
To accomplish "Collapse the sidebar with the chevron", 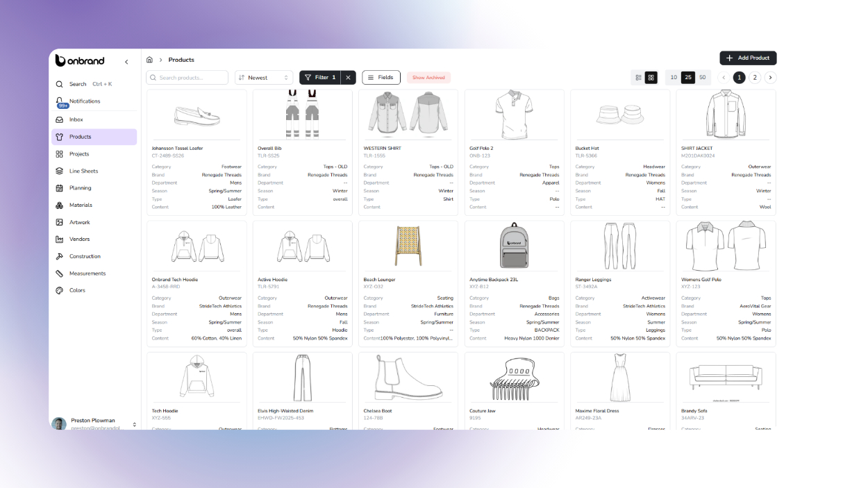I will [x=126, y=62].
